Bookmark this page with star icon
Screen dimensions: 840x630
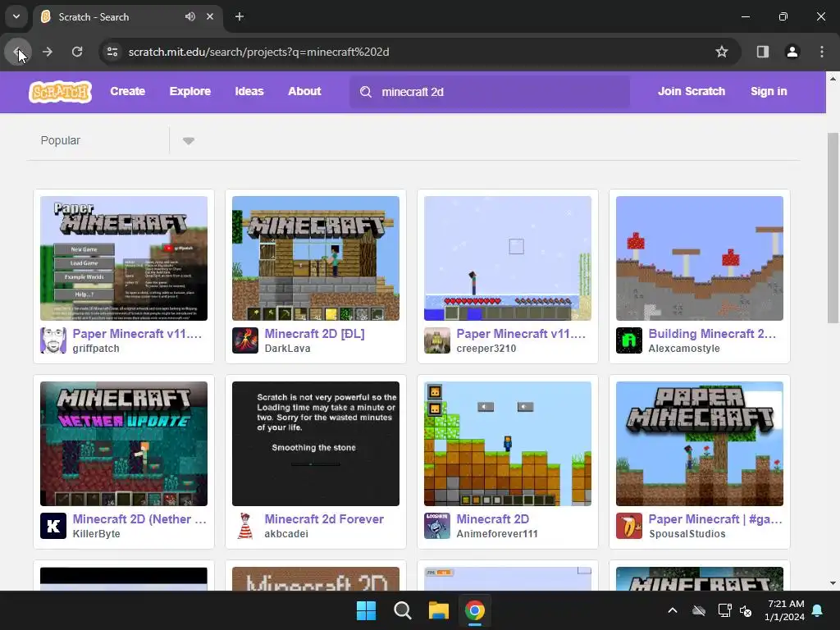tap(722, 52)
